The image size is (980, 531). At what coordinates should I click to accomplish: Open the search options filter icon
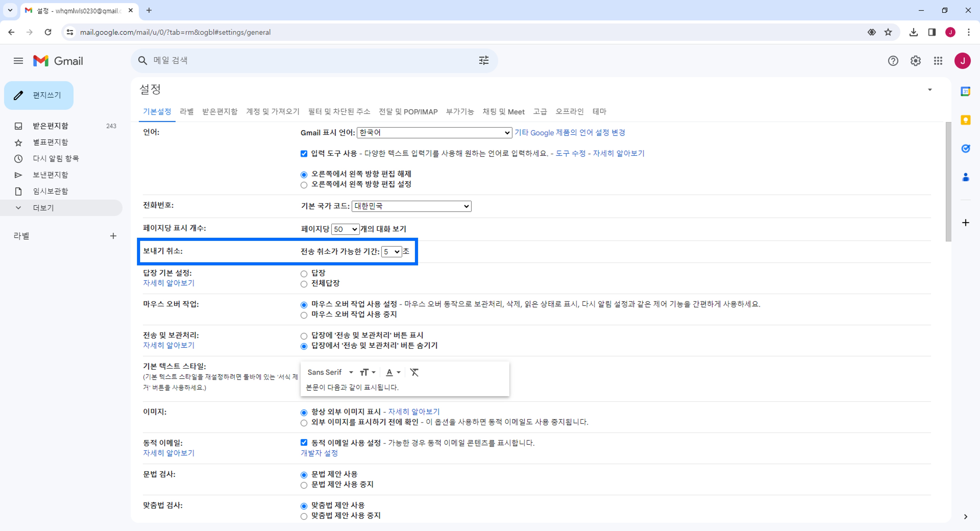[x=484, y=60]
